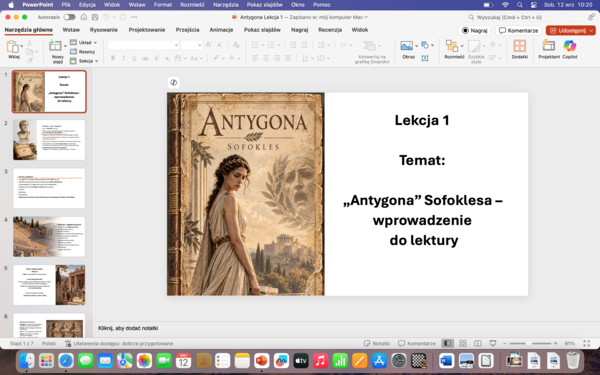This screenshot has width=600, height=375.
Task: Click the Undo arrow icon
Action: tap(106, 17)
